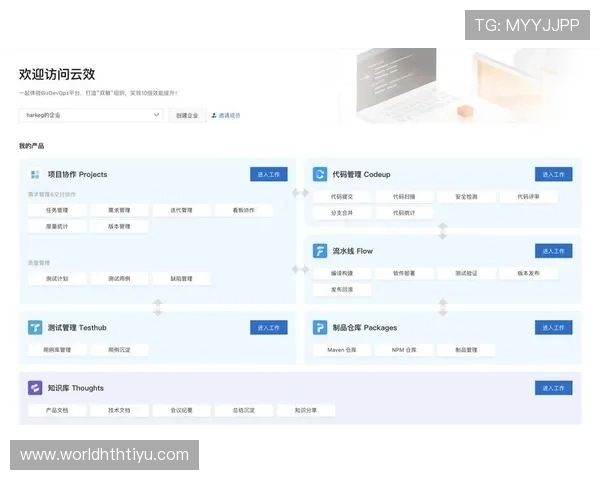Click the 流水线 Flow title text
The height and width of the screenshot is (480, 600).
tap(352, 251)
